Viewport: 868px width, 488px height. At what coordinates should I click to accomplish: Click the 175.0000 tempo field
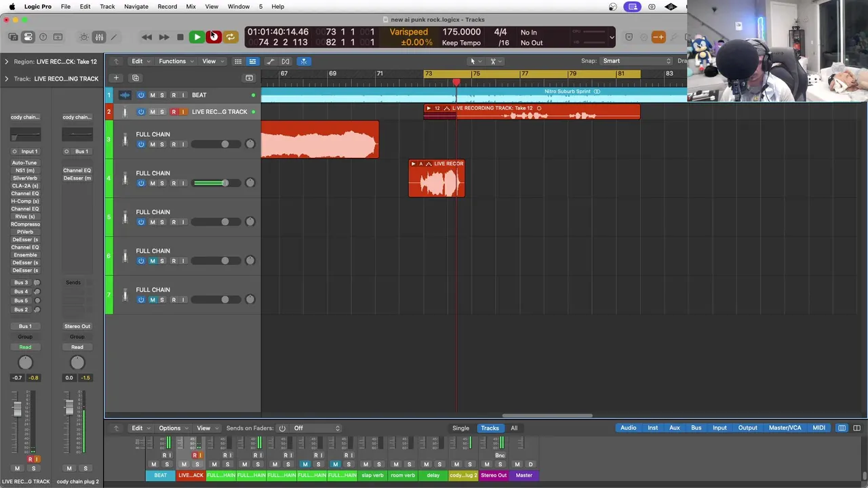[461, 32]
